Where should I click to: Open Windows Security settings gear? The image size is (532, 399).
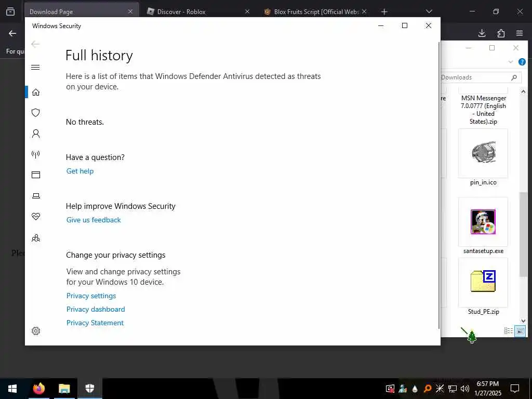coord(36,331)
